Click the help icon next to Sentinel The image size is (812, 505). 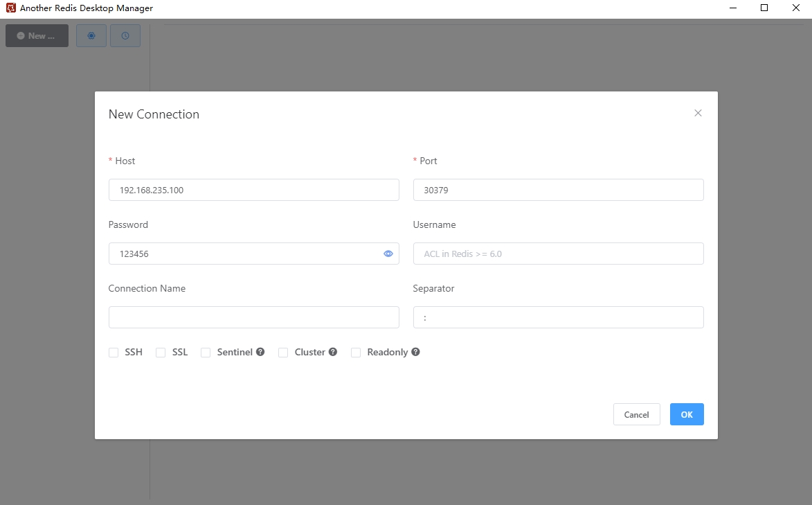click(260, 352)
